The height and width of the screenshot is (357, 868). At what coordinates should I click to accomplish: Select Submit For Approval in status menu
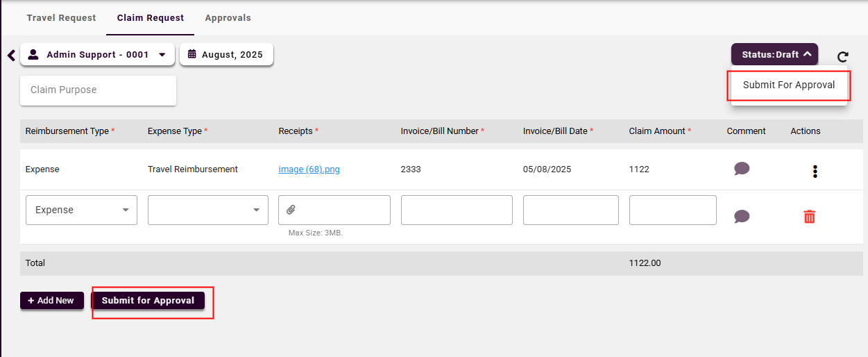[789, 85]
